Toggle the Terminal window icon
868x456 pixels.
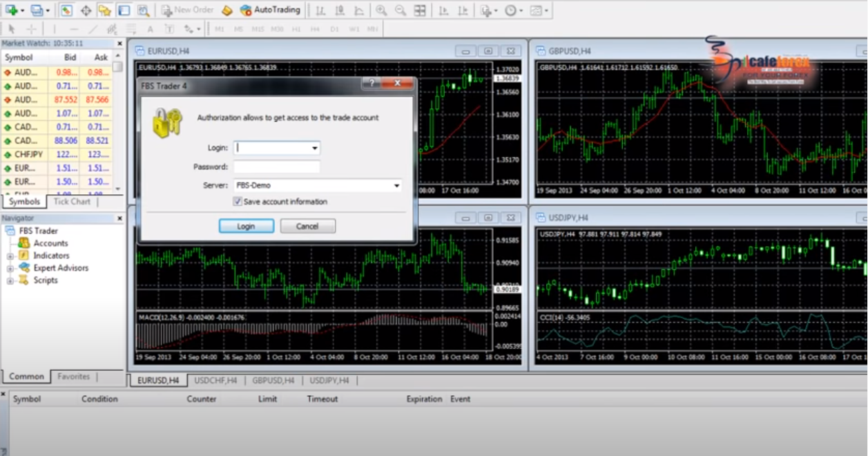tap(124, 10)
